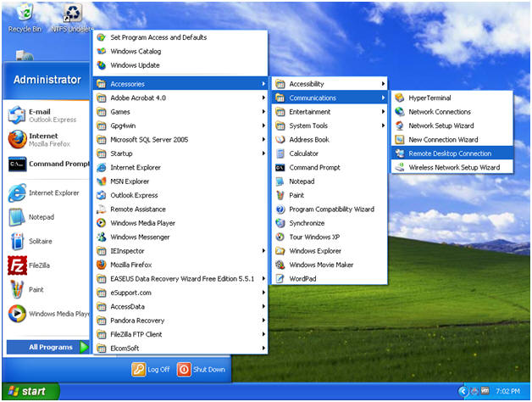
Task: Show hidden icons with the tray chevron
Action: point(463,392)
